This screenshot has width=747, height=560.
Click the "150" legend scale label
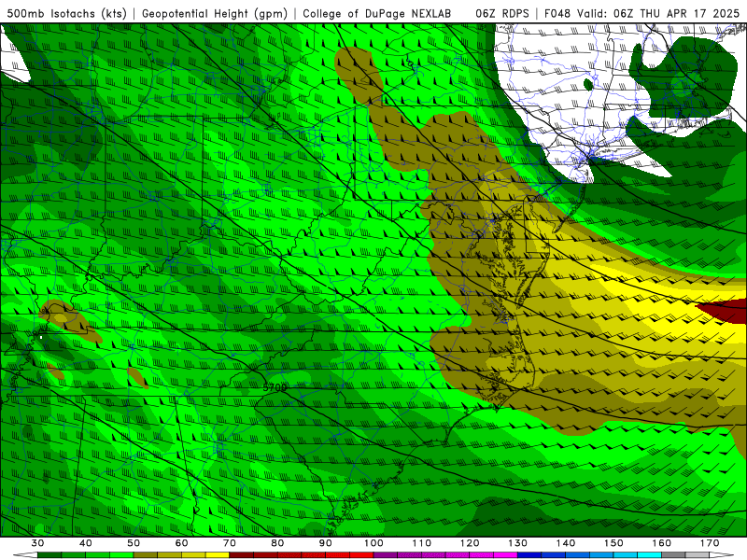point(613,543)
